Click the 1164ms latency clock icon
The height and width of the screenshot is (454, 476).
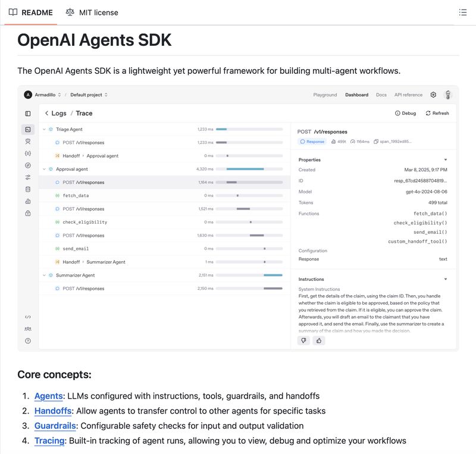coord(352,142)
